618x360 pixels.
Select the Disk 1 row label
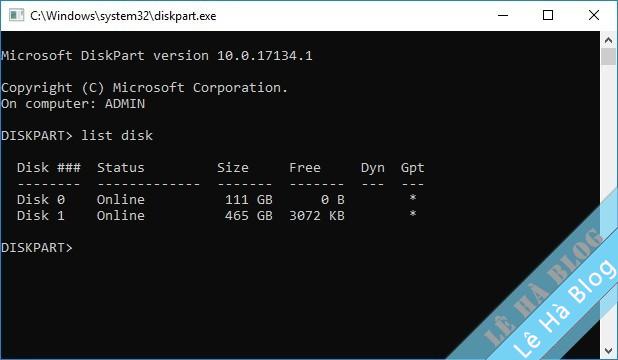(41, 216)
